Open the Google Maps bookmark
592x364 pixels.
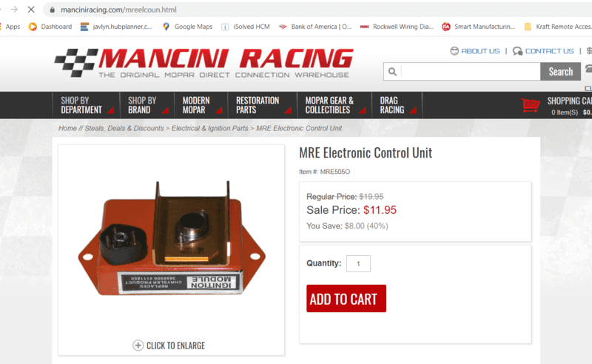point(188,27)
